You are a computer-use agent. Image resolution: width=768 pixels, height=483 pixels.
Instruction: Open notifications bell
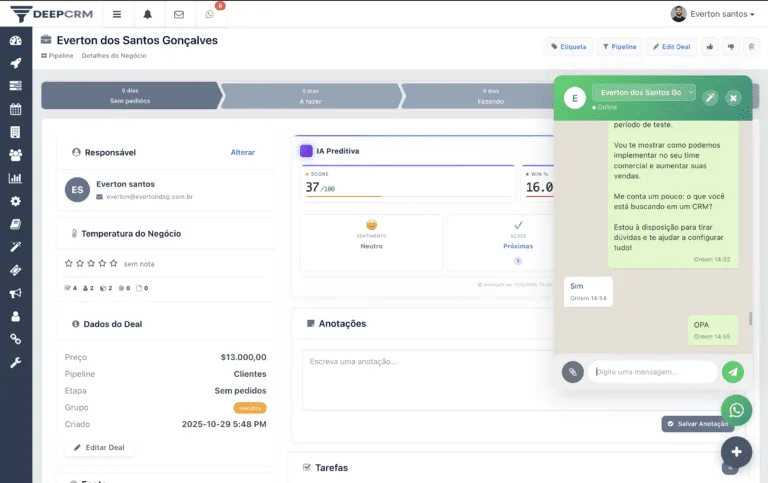[x=147, y=14]
